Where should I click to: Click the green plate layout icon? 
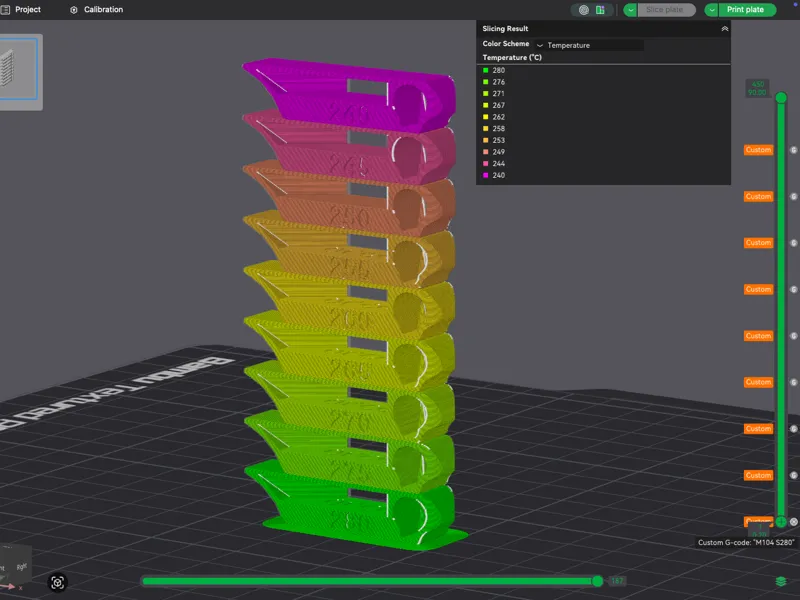coord(601,10)
